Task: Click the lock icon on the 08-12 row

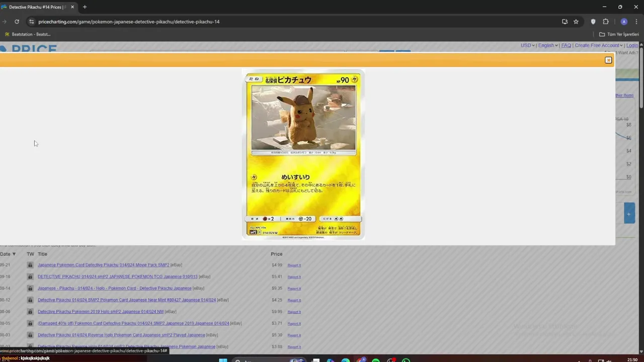Action: (30, 300)
